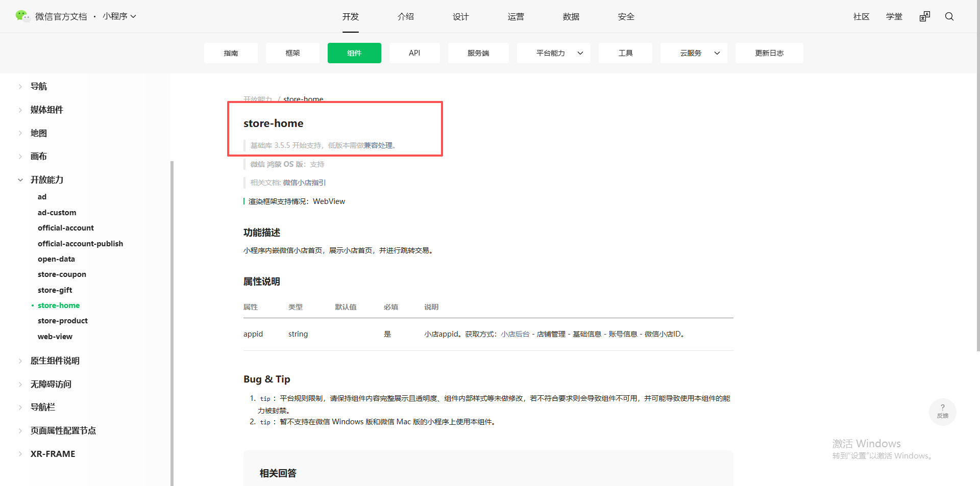Open the official-account component page
Viewport: 980px width, 486px height.
tap(66, 228)
